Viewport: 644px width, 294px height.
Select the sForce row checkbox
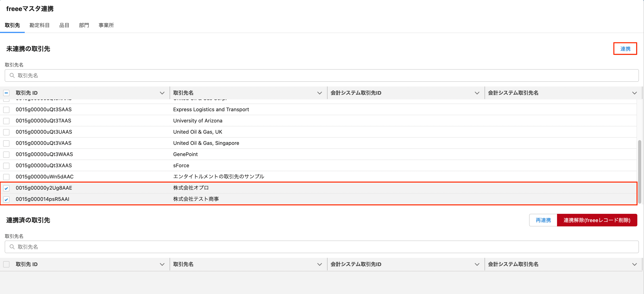click(x=6, y=166)
